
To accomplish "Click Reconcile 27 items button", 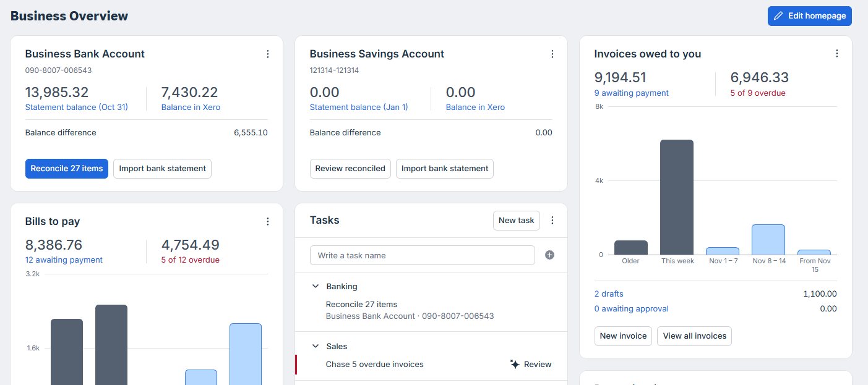I will [x=67, y=169].
